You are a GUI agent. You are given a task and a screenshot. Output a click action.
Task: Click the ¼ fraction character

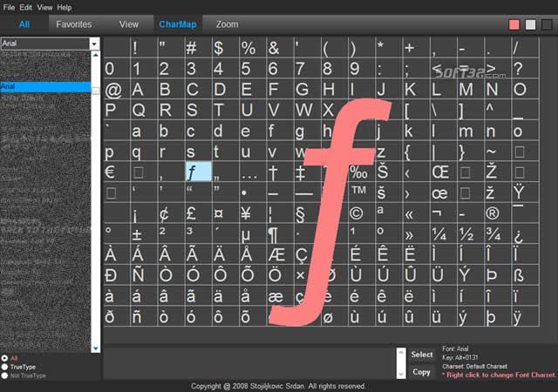(439, 234)
